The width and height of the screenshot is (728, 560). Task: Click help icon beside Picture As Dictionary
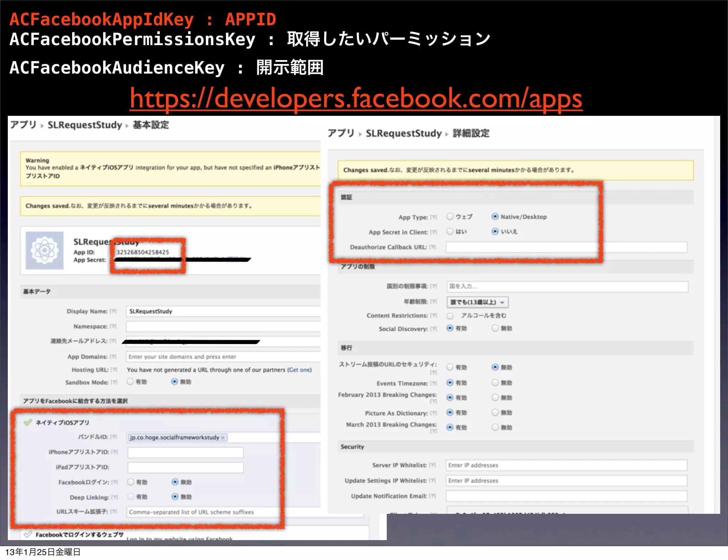433,413
